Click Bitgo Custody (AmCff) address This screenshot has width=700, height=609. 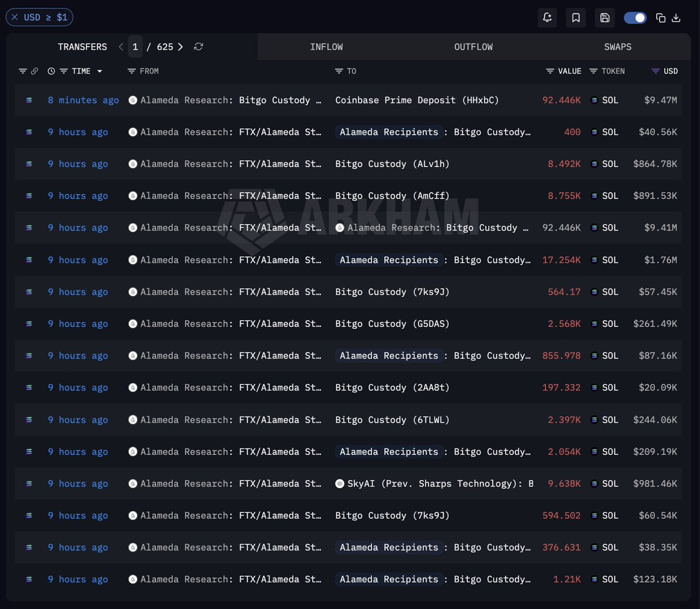click(392, 196)
